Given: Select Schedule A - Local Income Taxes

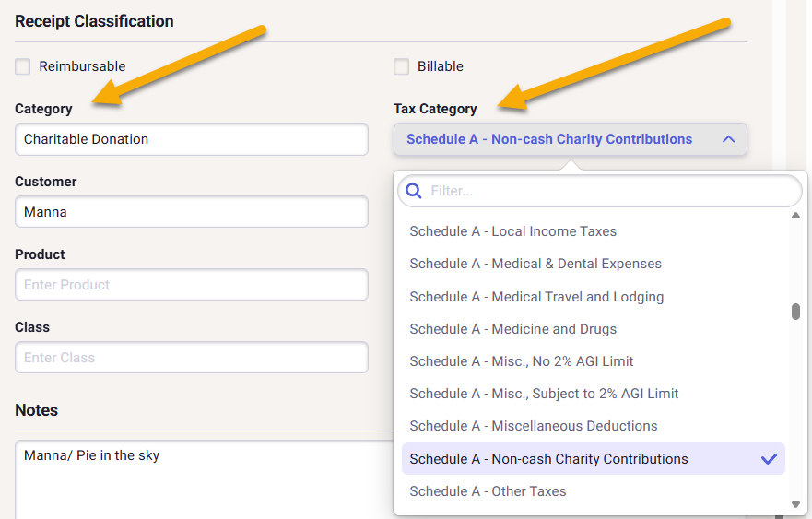Looking at the screenshot, I should [512, 231].
